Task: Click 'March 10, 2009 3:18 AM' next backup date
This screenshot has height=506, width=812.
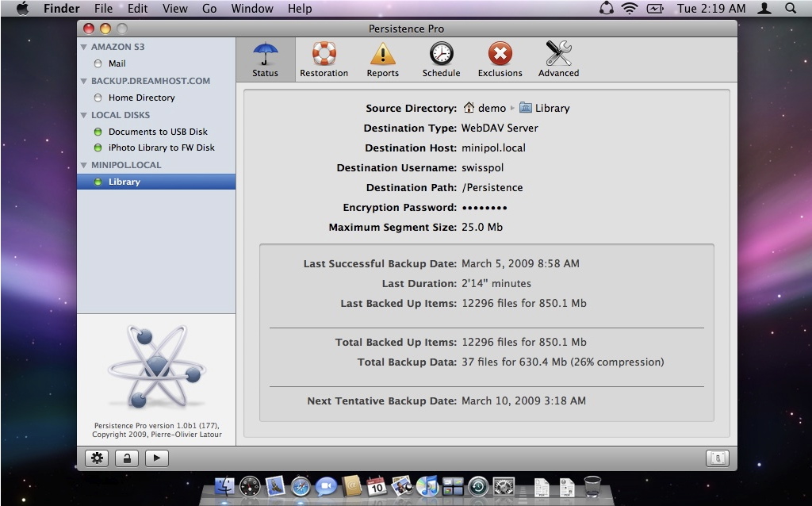Action: [523, 401]
